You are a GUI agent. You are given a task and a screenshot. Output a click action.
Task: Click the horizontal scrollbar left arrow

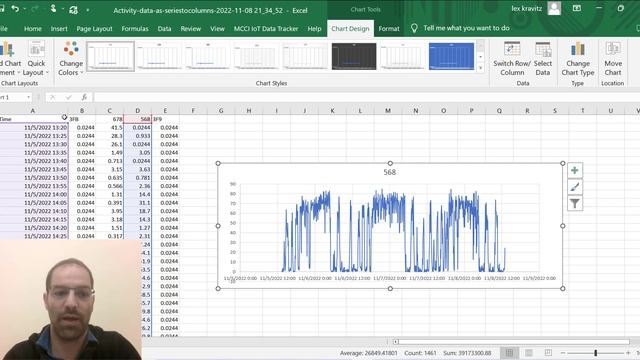click(x=396, y=342)
